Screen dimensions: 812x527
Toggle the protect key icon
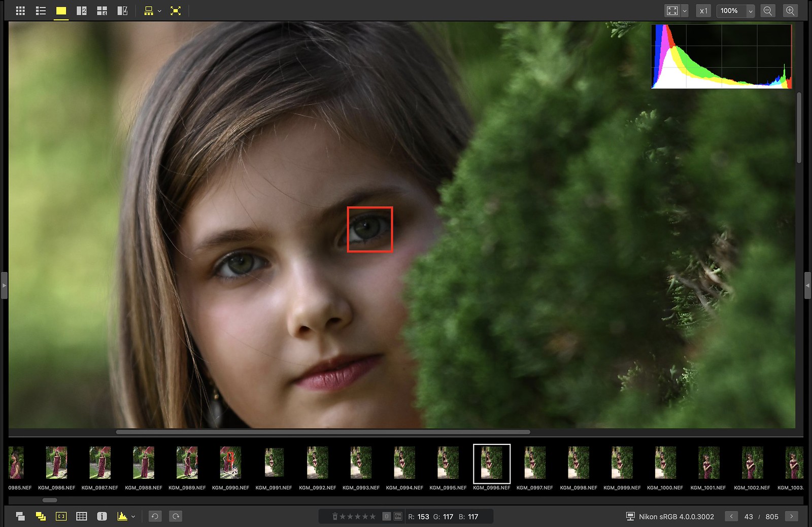tap(398, 516)
